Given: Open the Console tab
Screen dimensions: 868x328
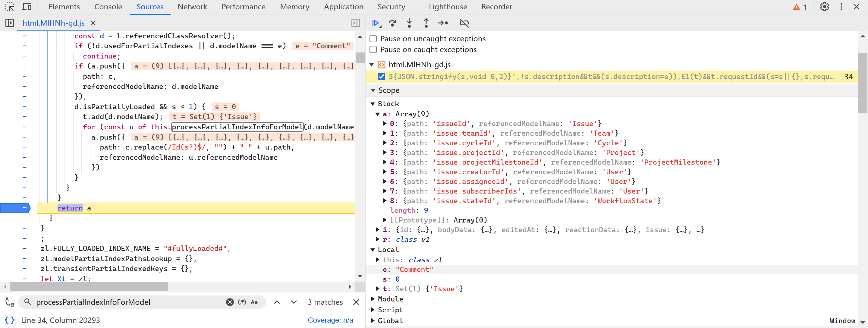Looking at the screenshot, I should pyautogui.click(x=108, y=7).
